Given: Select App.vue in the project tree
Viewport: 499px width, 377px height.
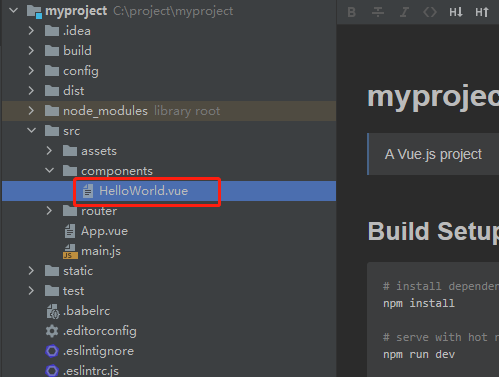Looking at the screenshot, I should 104,231.
